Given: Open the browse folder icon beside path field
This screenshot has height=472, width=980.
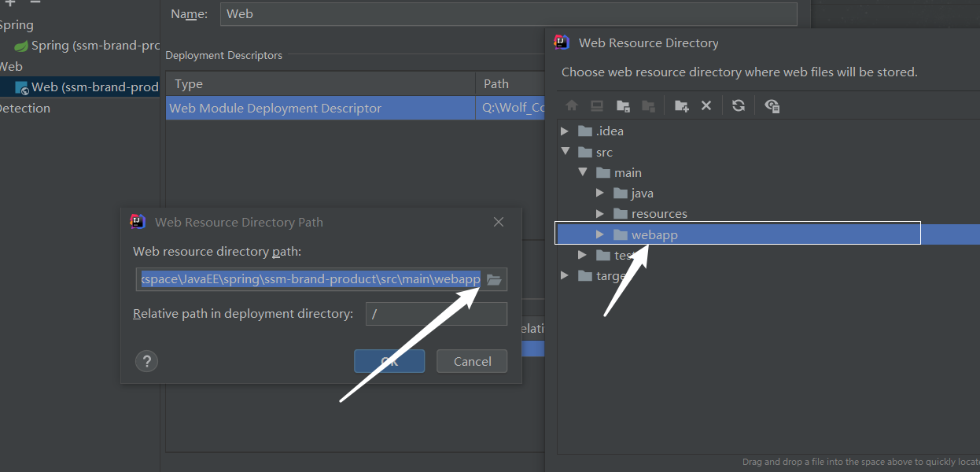Looking at the screenshot, I should (x=494, y=279).
